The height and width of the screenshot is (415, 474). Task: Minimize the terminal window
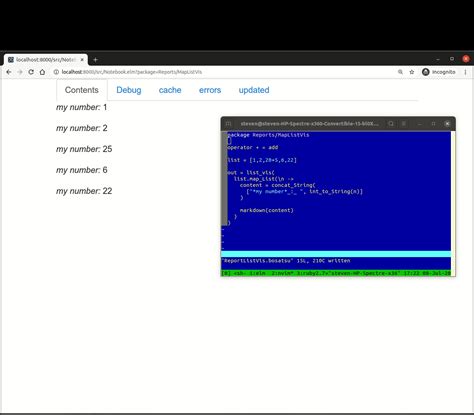point(420,124)
